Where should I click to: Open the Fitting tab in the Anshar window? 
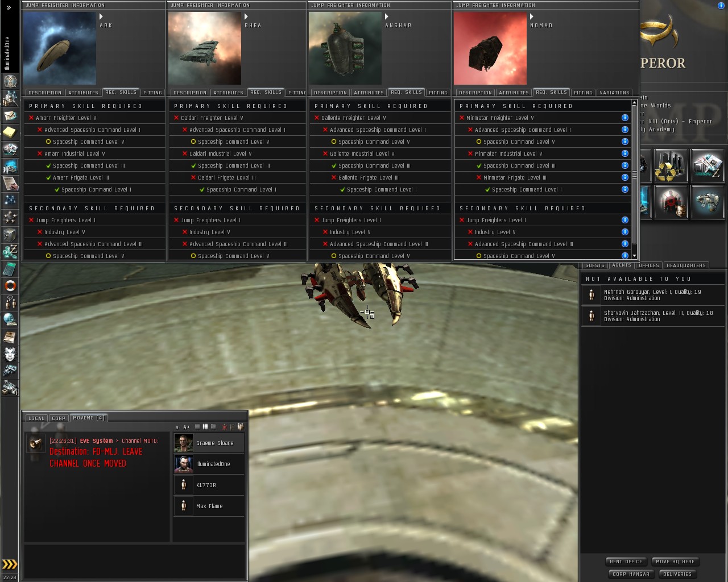pos(438,93)
